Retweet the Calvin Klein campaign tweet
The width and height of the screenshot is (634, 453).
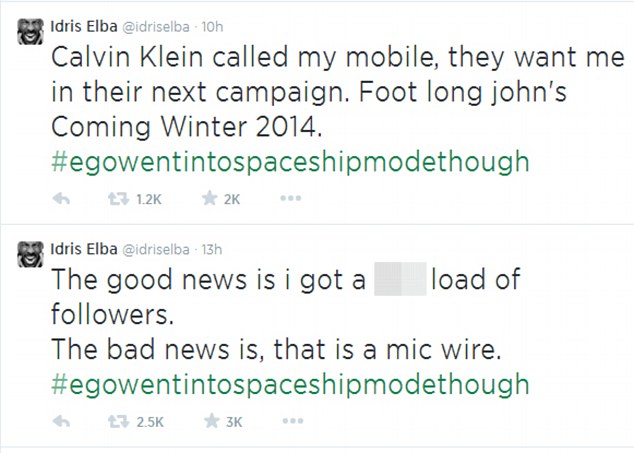(118, 199)
